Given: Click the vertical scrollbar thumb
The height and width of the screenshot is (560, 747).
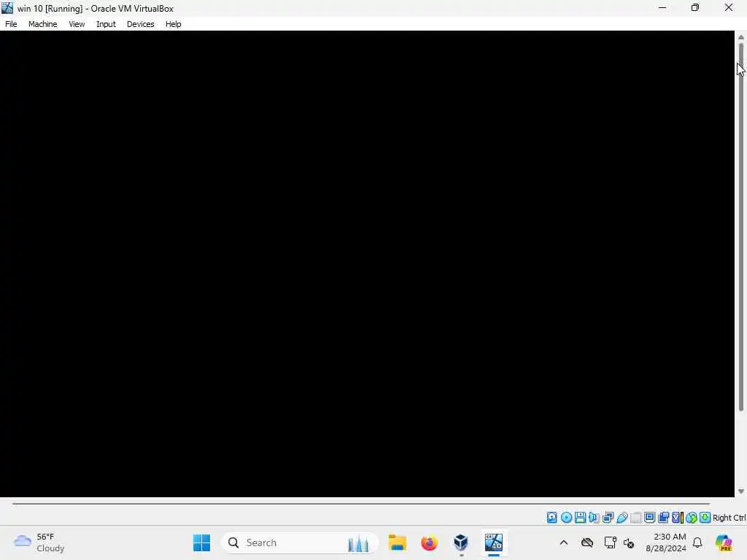Looking at the screenshot, I should (741, 227).
